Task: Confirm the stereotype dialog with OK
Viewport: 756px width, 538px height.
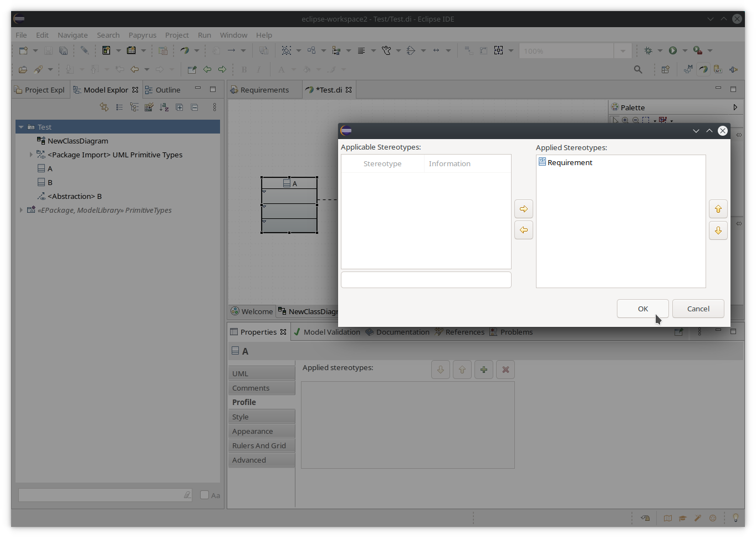Action: (x=643, y=309)
